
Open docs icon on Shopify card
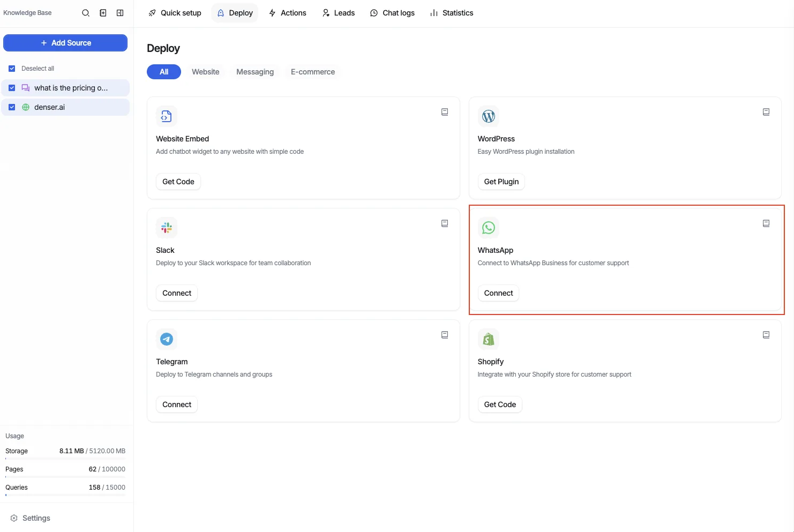766,335
